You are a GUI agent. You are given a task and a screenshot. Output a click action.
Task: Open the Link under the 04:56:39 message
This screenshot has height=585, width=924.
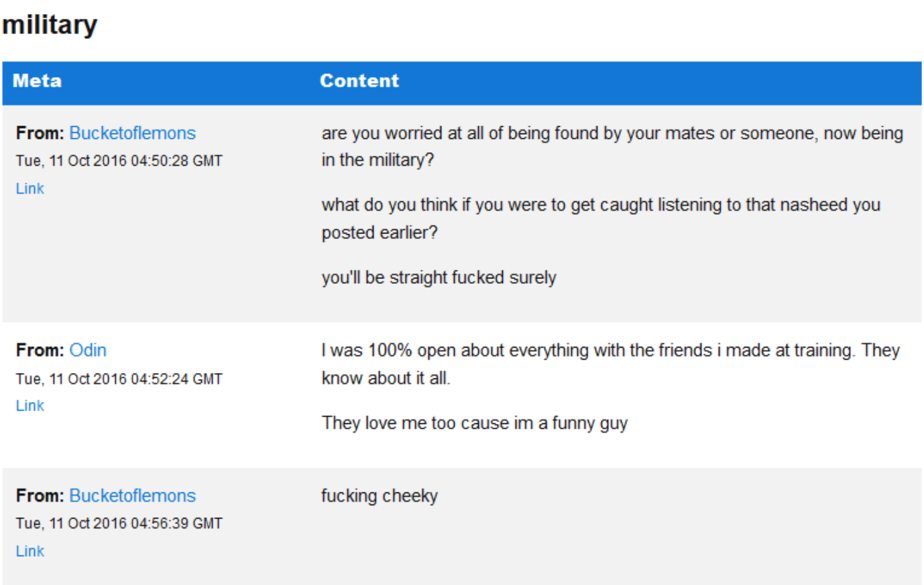[30, 551]
